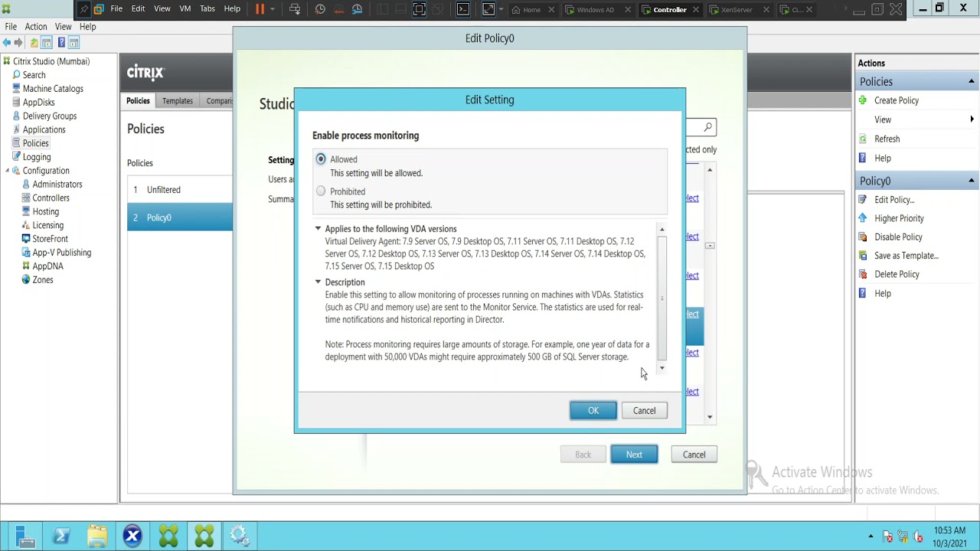Viewport: 980px width, 551px height.
Task: Show hidden tray icons arrow
Action: click(871, 536)
